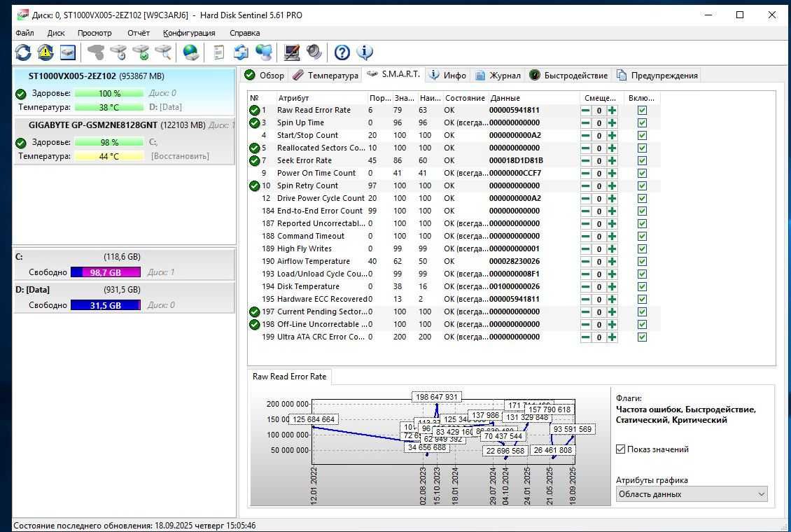This screenshot has width=791, height=532.
Task: Click green status icon of Spin Retry Count
Action: coord(255,186)
